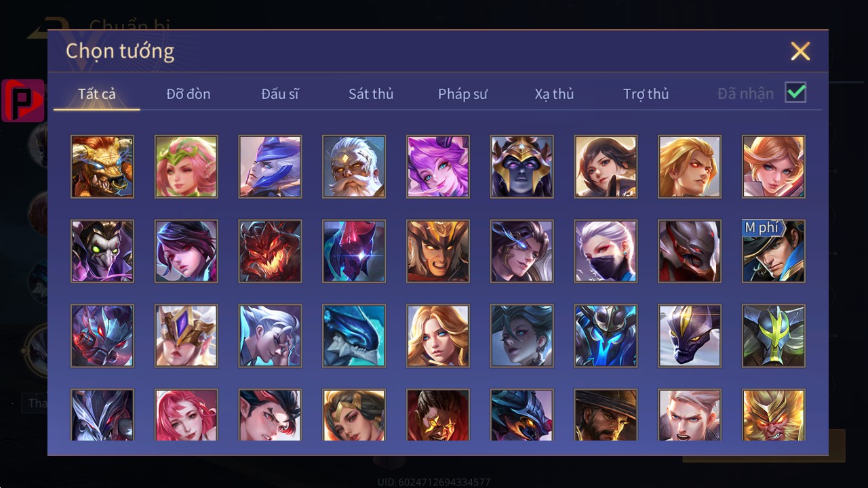Open the 'Đấu sĩ' tab
The width and height of the screenshot is (868, 488).
click(x=280, y=94)
